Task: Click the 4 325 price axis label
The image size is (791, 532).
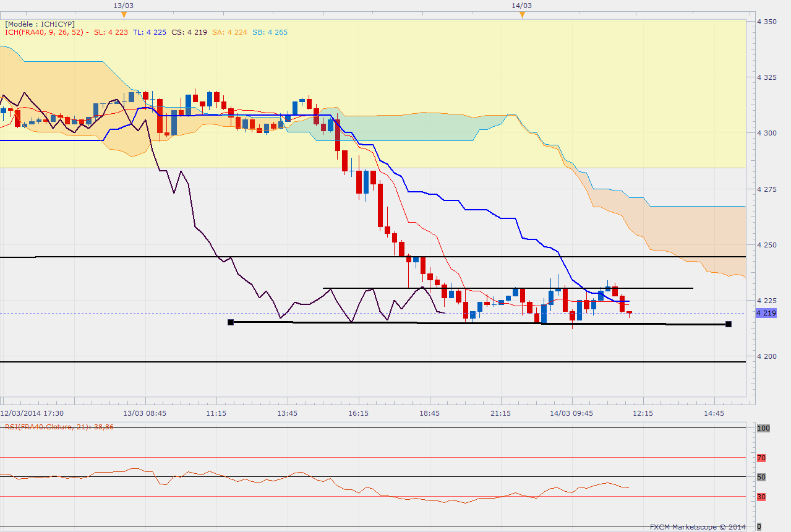Action: click(x=766, y=77)
